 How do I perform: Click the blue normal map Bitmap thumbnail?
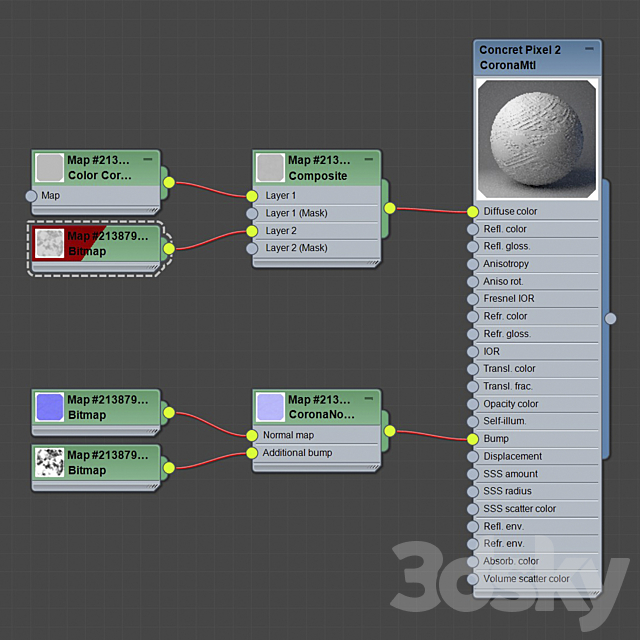(49, 406)
